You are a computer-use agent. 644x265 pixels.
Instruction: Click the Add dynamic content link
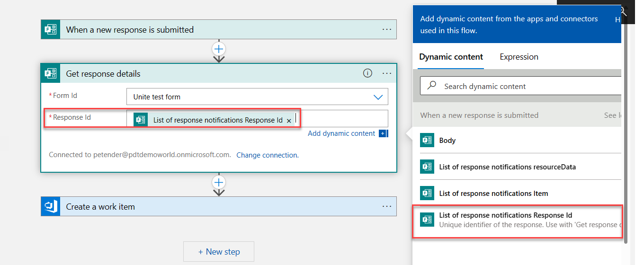[x=341, y=133]
